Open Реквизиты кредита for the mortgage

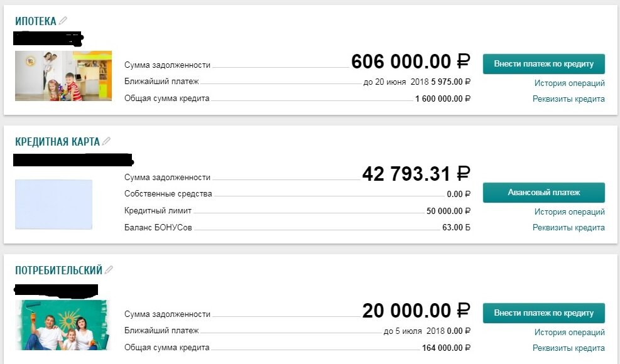point(568,99)
